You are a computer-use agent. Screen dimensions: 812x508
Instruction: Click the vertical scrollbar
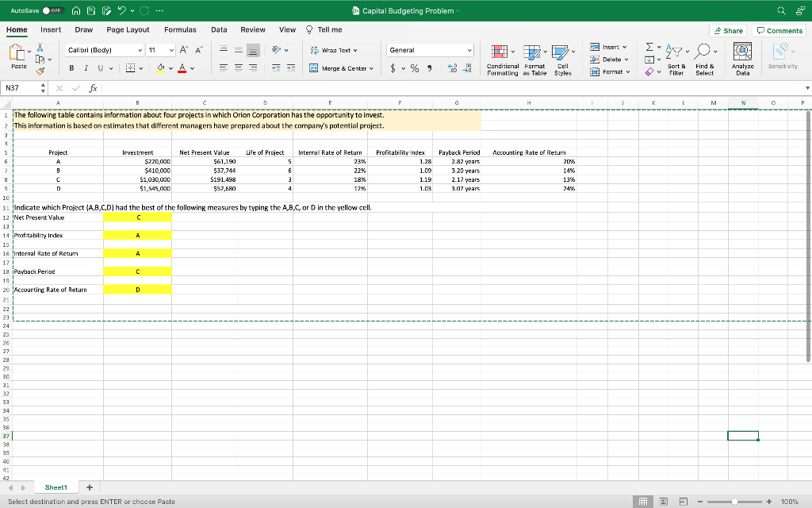point(808,237)
